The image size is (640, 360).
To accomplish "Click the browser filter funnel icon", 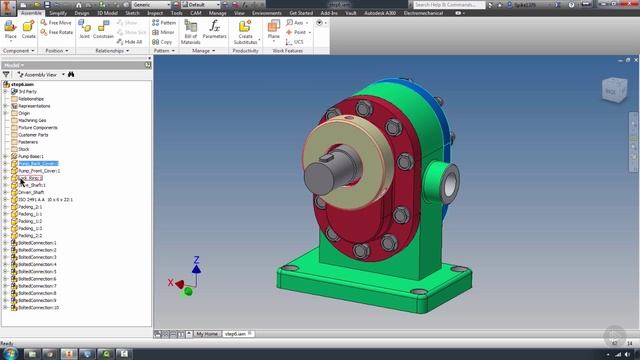I will (x=6, y=75).
